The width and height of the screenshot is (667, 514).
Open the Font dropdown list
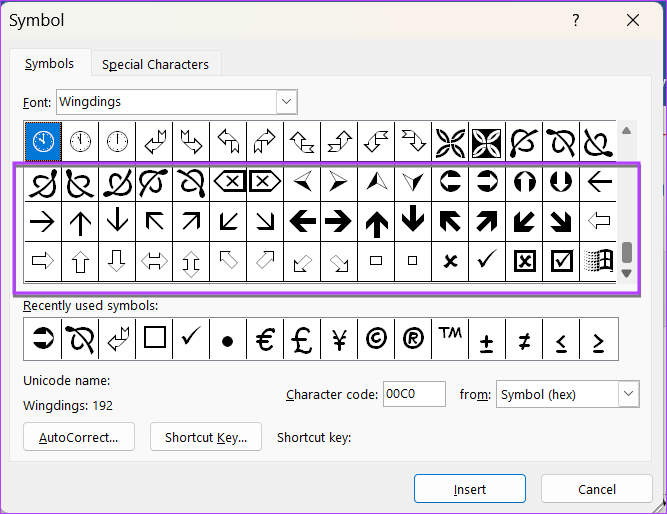point(286,101)
